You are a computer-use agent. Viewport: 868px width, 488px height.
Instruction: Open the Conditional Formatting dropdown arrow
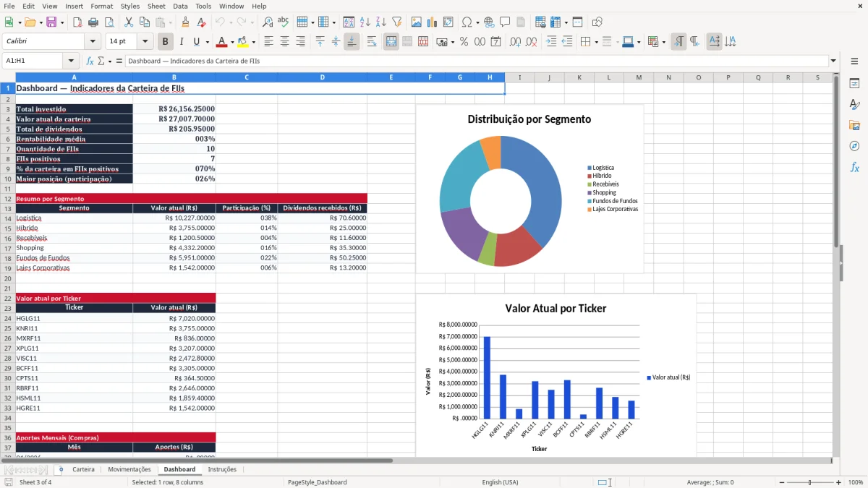(x=663, y=42)
